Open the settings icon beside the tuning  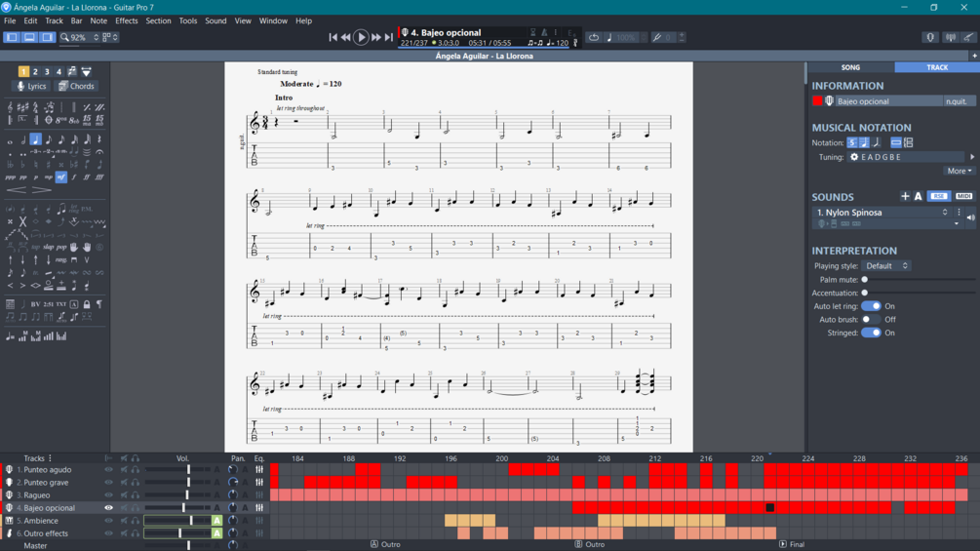click(x=854, y=157)
